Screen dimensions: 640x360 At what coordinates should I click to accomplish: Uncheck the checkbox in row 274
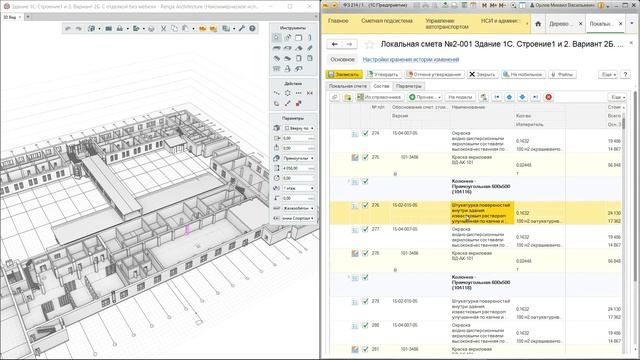tap(365, 133)
